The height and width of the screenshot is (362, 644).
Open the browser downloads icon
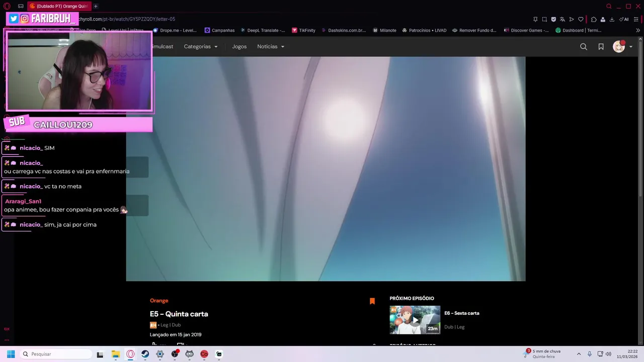(x=612, y=19)
